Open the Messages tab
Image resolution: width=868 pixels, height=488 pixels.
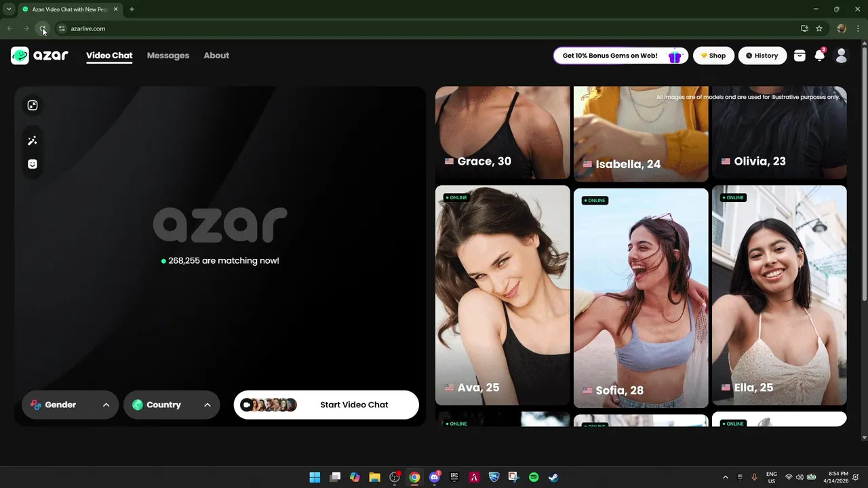tap(168, 56)
